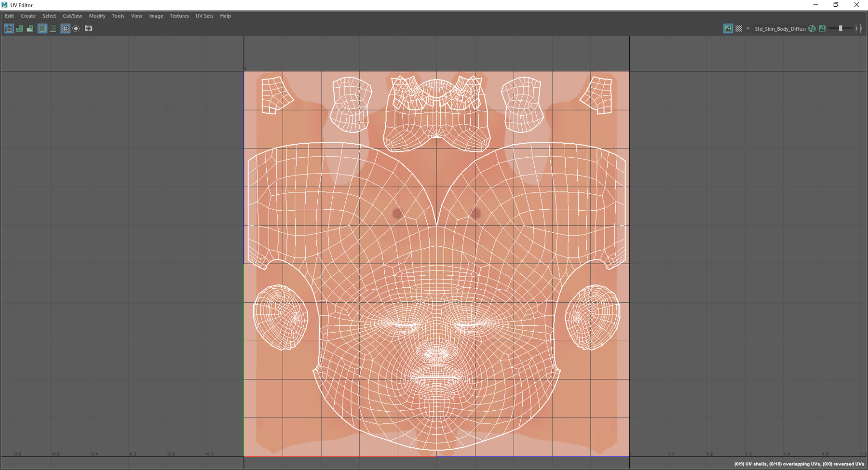
Task: Click the UV shells status text
Action: (751, 464)
